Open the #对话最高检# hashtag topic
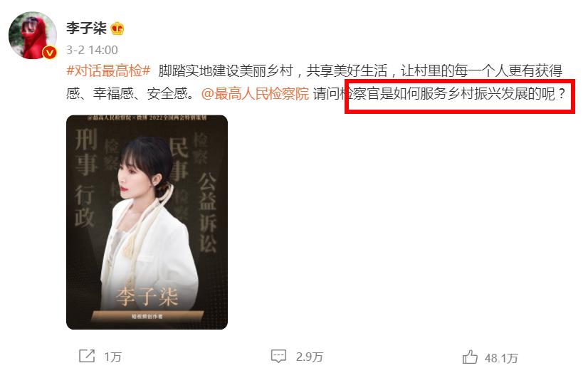 tap(108, 70)
